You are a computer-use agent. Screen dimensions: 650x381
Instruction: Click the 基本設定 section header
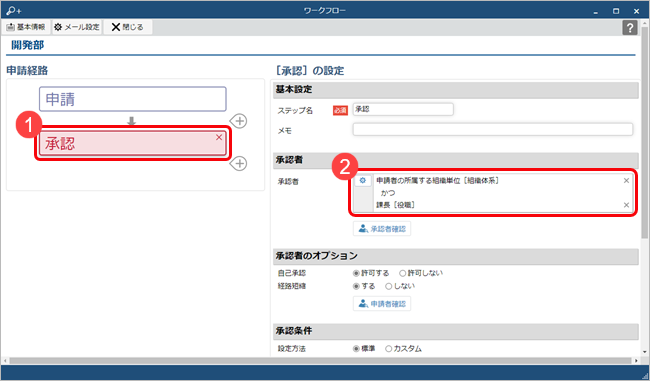coord(456,90)
